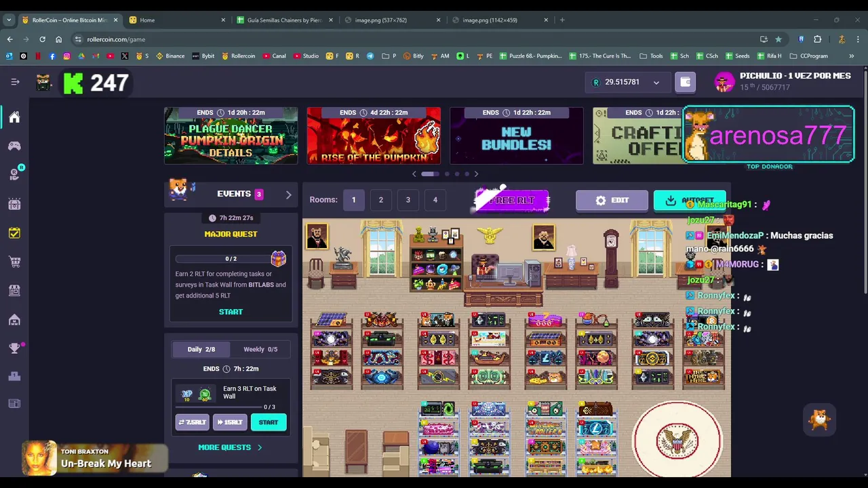Switch to room 3

pos(408,200)
